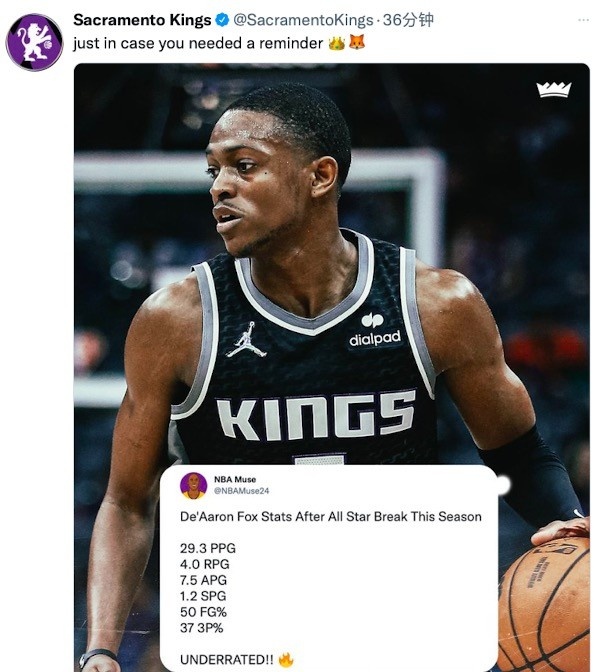This screenshot has width=596, height=672.
Task: Click the 29.3 PPG stat line
Action: [208, 548]
